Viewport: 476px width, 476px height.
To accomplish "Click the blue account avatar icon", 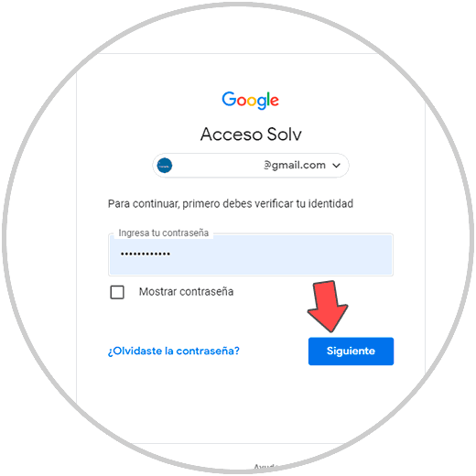I will click(165, 166).
